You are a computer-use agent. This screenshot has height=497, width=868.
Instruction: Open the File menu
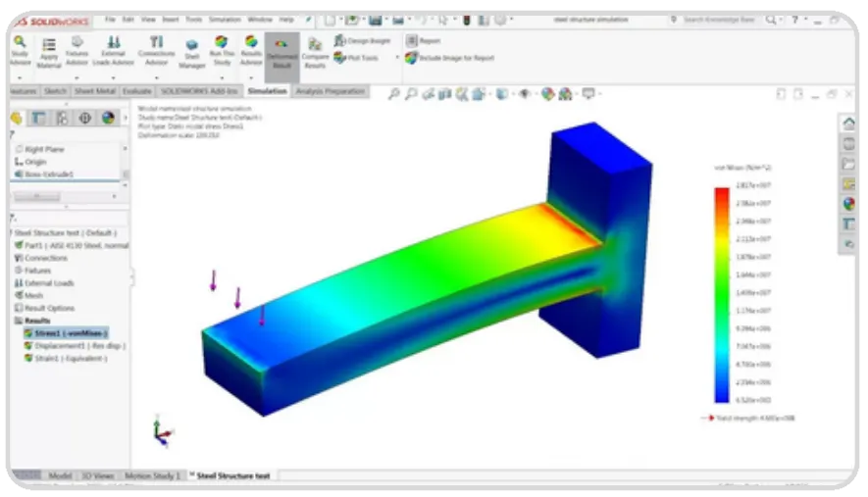click(x=110, y=20)
